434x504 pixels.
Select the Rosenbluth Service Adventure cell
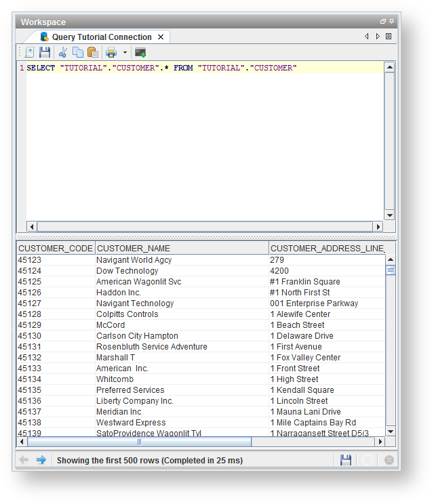coord(182,347)
